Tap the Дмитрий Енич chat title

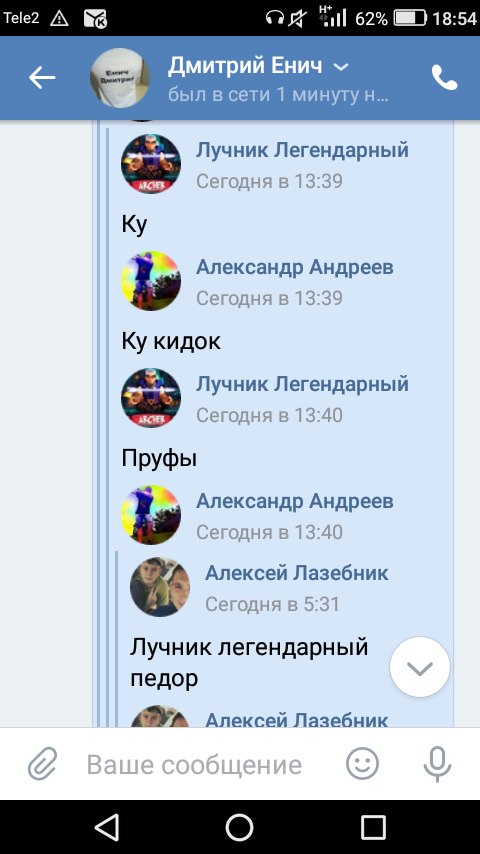tap(245, 66)
